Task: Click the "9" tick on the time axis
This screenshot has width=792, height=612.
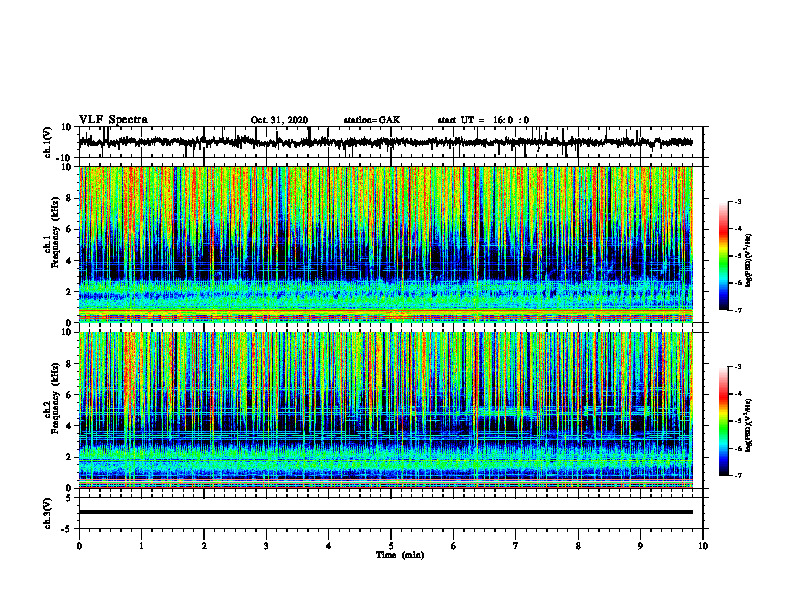Action: click(640, 546)
